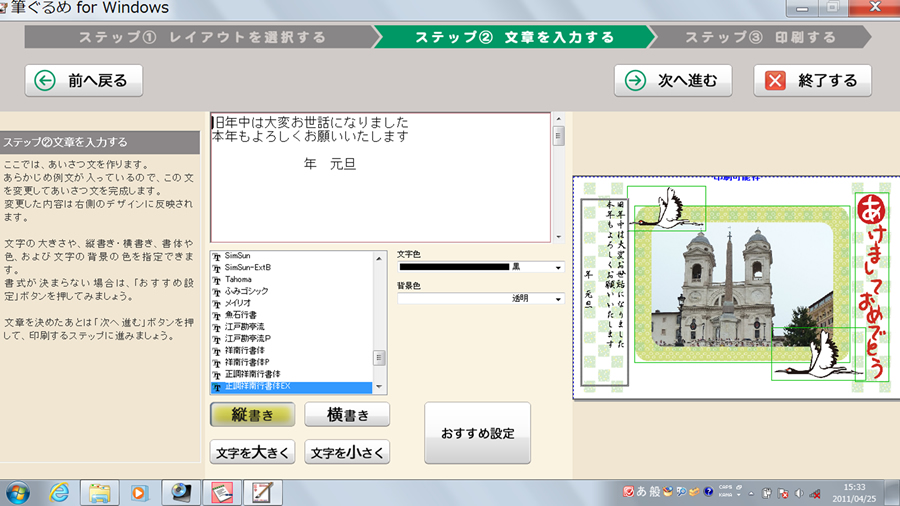The height and width of the screenshot is (506, 900).
Task: Click the back arrow icon on 前へ戻る
Action: 44,81
